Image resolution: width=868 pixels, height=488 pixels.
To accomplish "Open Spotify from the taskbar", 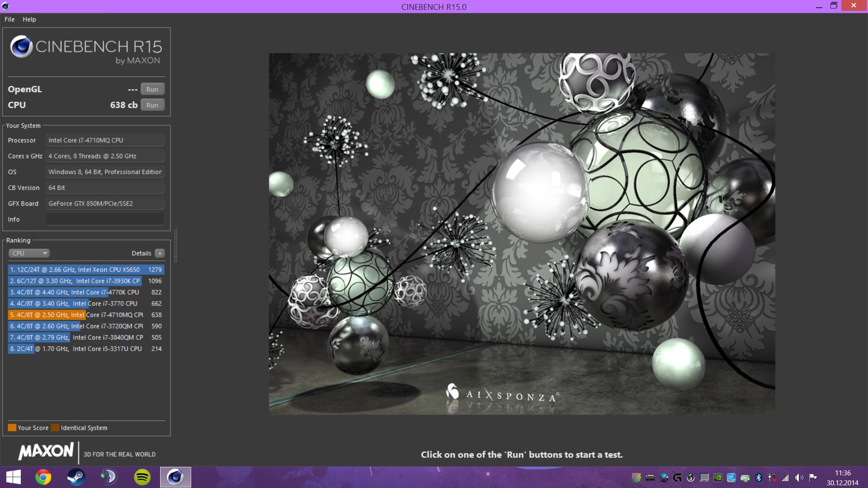I will coord(142,477).
